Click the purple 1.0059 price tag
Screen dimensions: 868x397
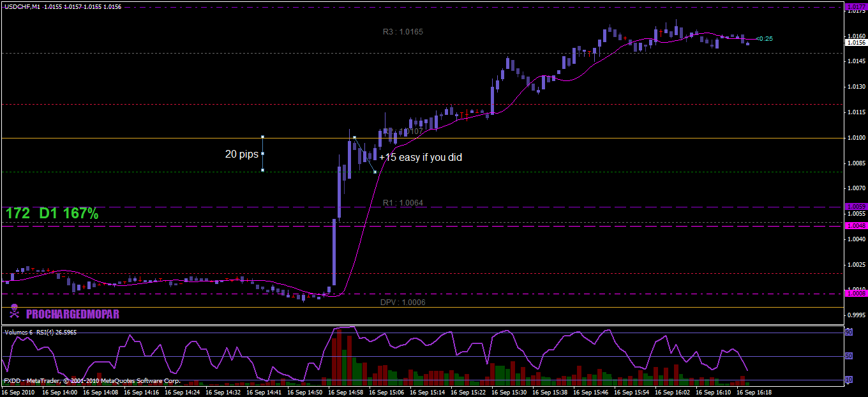[x=855, y=207]
